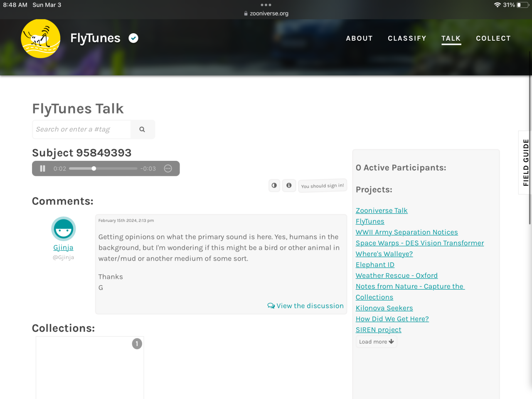Open the FIELD GUIDE side tab

(525, 163)
